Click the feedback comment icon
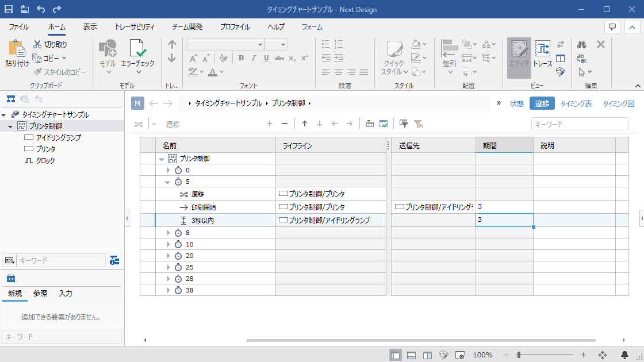 [612, 27]
